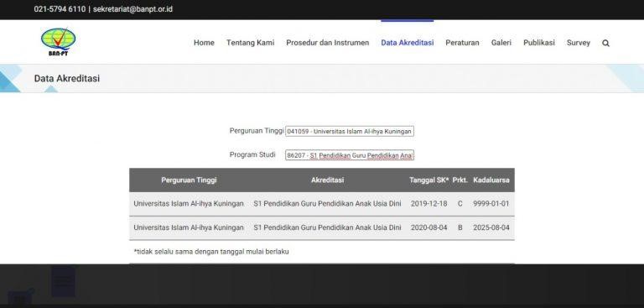644x308 pixels.
Task: Open the Publikasi menu
Action: (539, 43)
